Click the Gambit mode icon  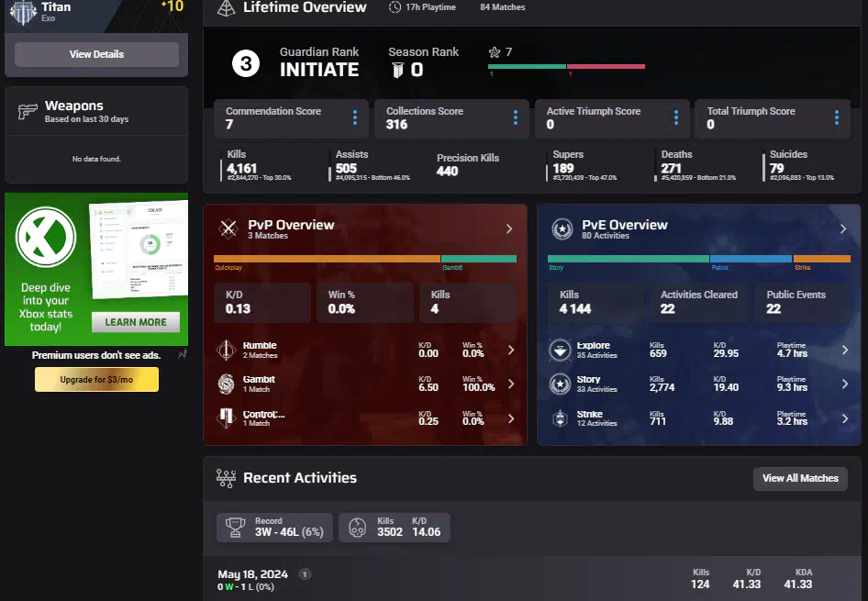pos(228,384)
